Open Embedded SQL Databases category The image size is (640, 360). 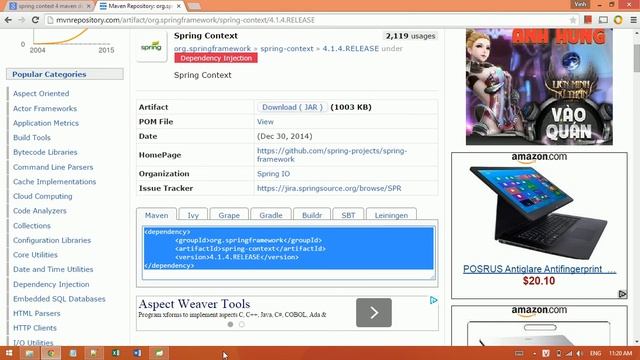click(x=59, y=299)
